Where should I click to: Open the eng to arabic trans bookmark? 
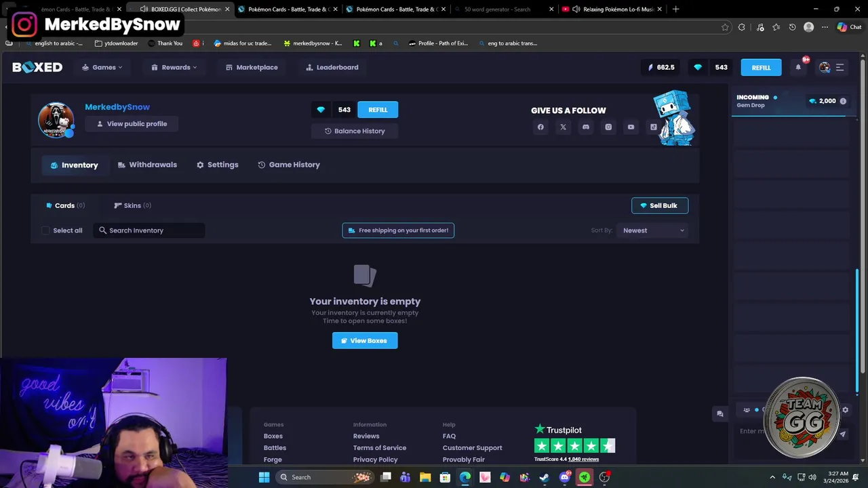coord(508,43)
